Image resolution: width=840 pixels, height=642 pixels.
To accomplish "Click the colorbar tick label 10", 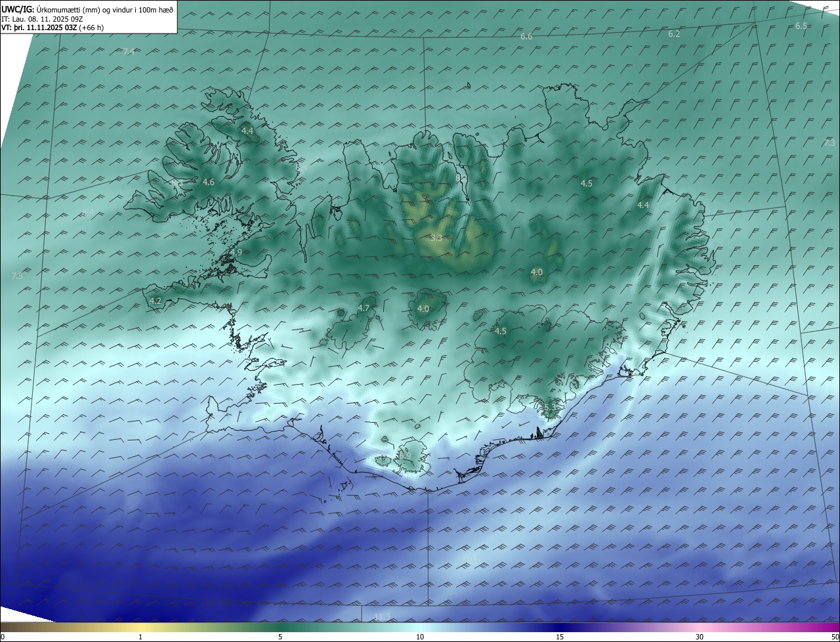I will (420, 637).
